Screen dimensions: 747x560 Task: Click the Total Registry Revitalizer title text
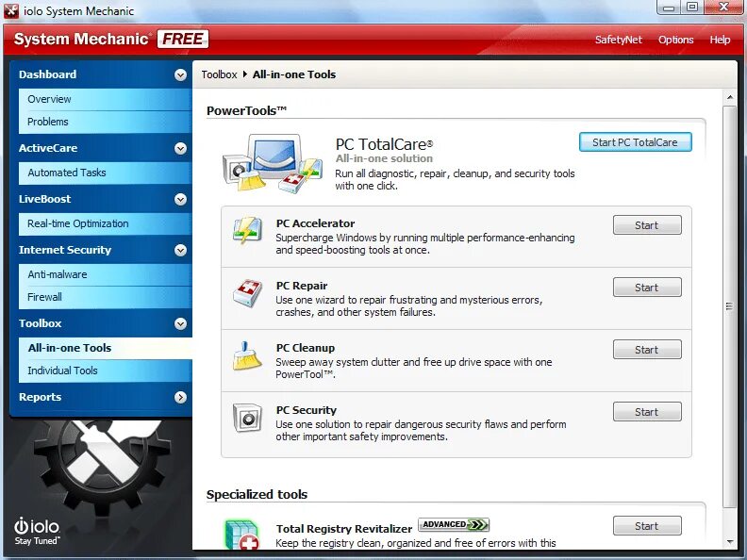(x=344, y=529)
